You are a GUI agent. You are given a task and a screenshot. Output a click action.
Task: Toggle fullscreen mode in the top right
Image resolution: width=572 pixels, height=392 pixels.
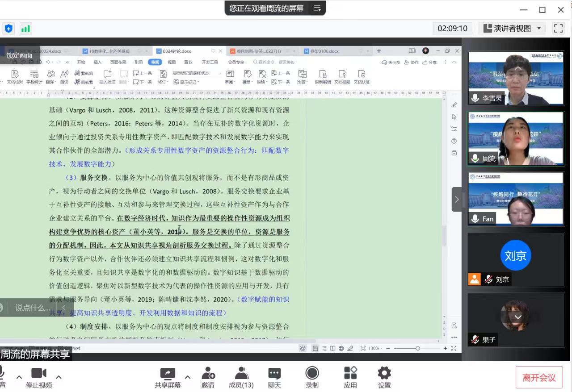[x=558, y=29]
